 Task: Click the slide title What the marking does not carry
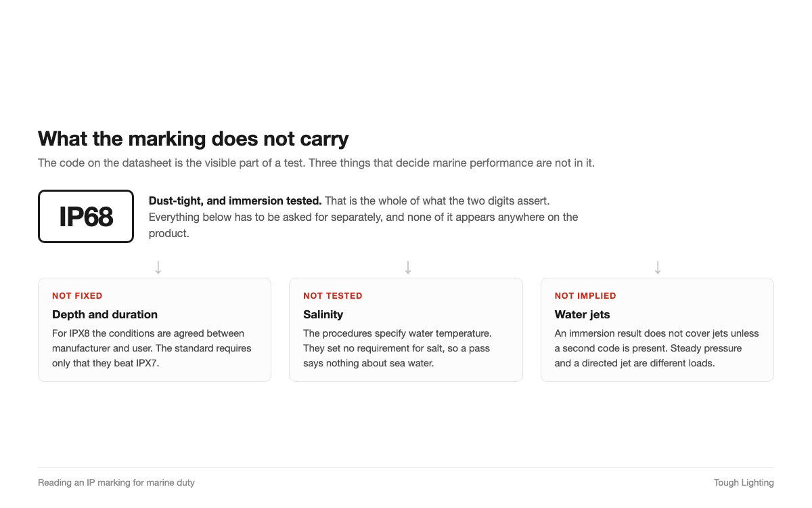(194, 139)
